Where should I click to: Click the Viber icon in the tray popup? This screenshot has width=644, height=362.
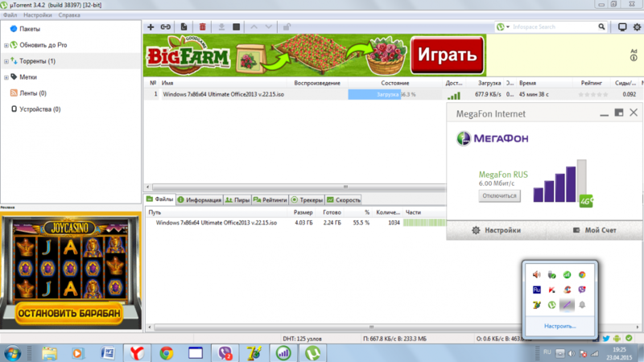(582, 290)
